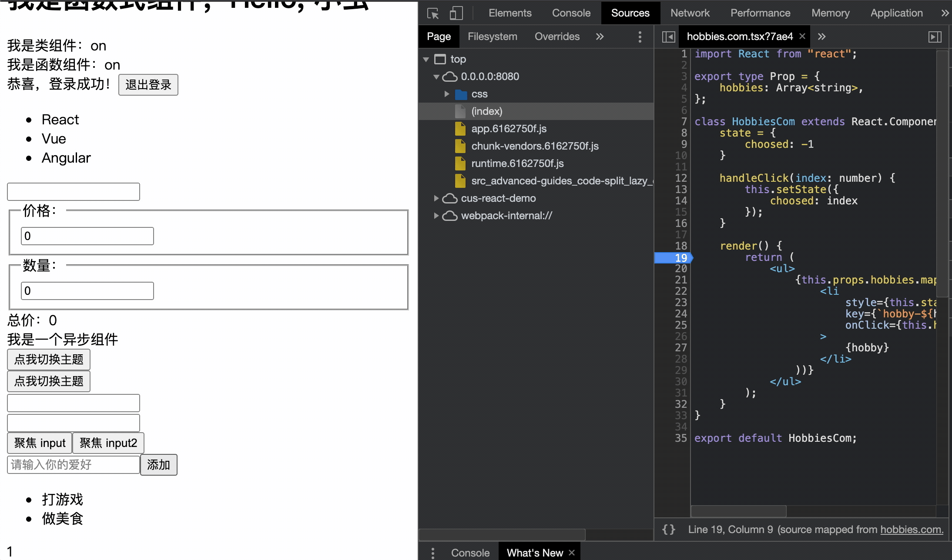The width and height of the screenshot is (952, 560).
Task: Click the code editor horizontal scrollbar
Action: pyautogui.click(x=738, y=511)
